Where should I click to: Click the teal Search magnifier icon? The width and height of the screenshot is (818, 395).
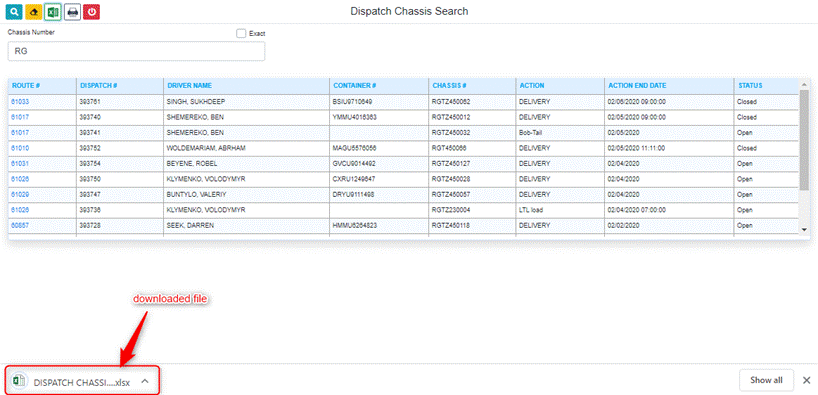pos(15,11)
